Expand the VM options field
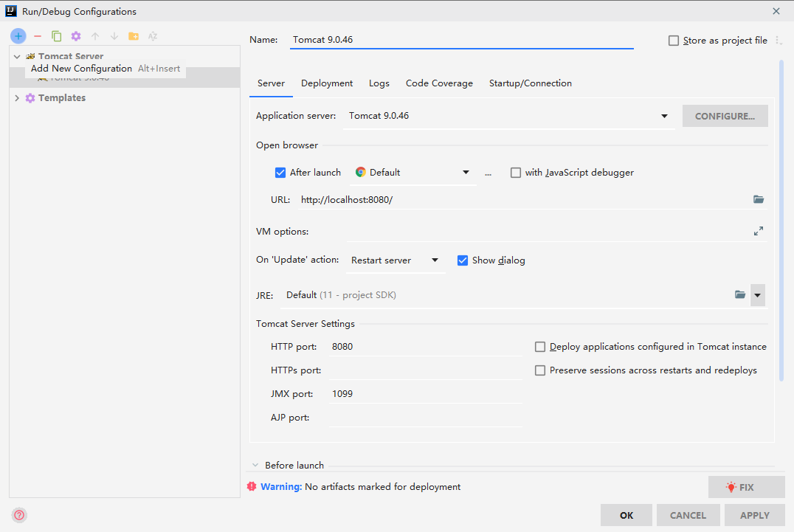This screenshot has width=794, height=532. point(758,231)
